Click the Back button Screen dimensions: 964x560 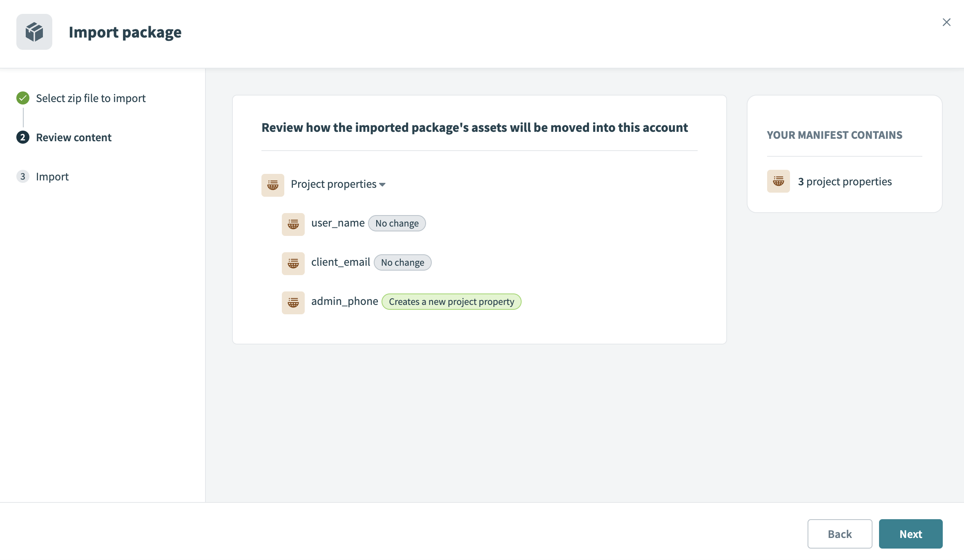[840, 533]
